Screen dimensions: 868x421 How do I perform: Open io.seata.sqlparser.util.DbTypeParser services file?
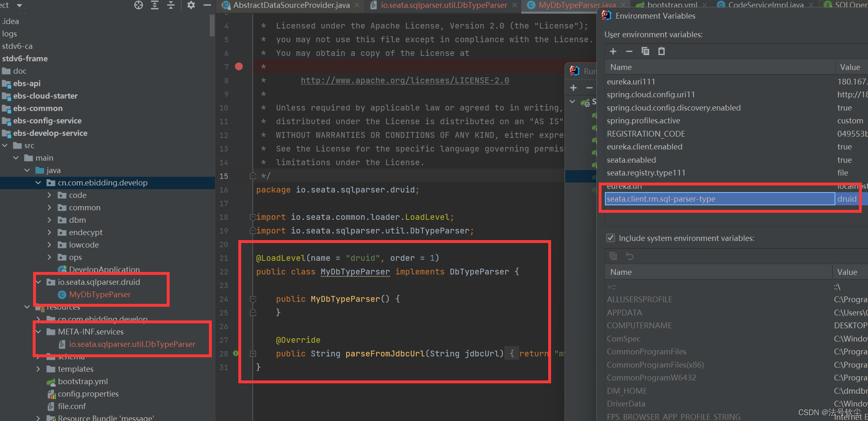(x=132, y=344)
